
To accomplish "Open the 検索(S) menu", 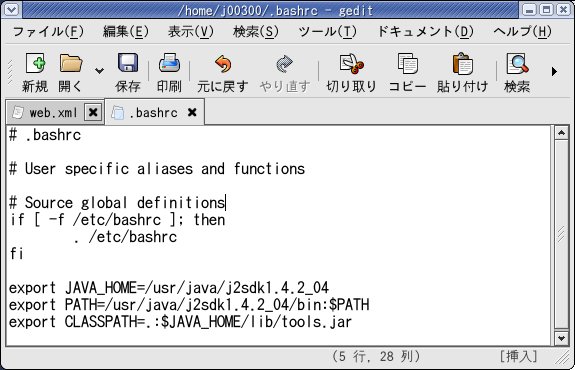I will [256, 32].
